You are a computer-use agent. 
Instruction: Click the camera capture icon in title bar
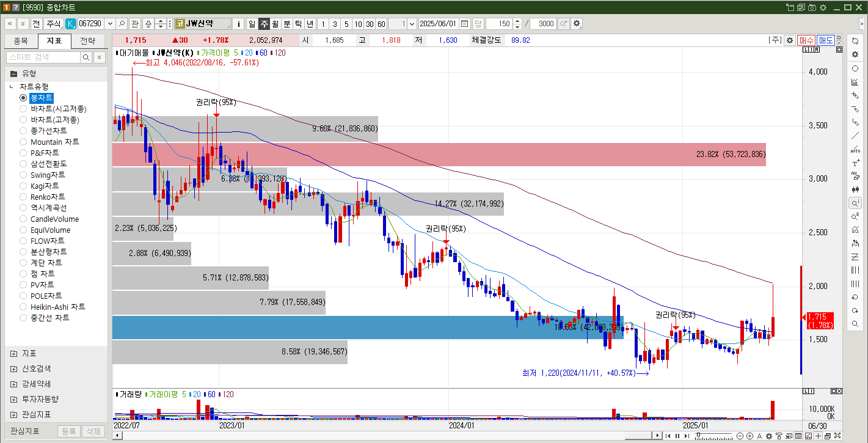click(812, 7)
